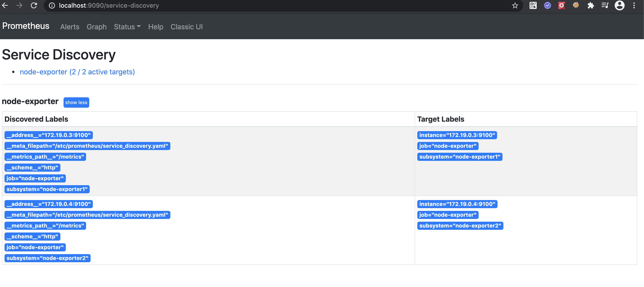Click the Prometheus brand title

26,26
